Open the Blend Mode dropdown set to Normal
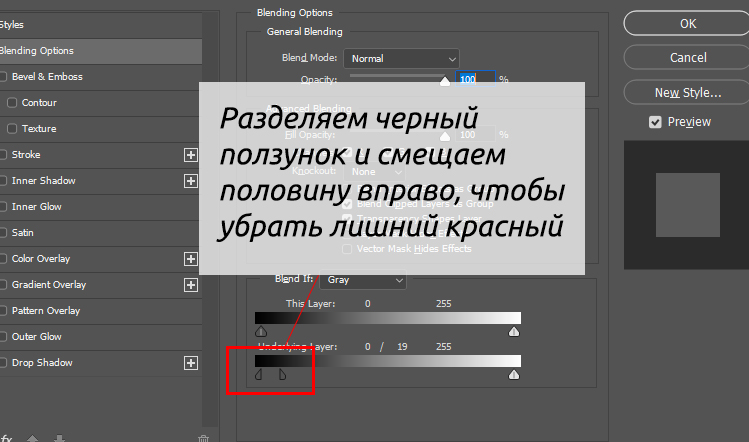The image size is (749, 442). tap(401, 59)
